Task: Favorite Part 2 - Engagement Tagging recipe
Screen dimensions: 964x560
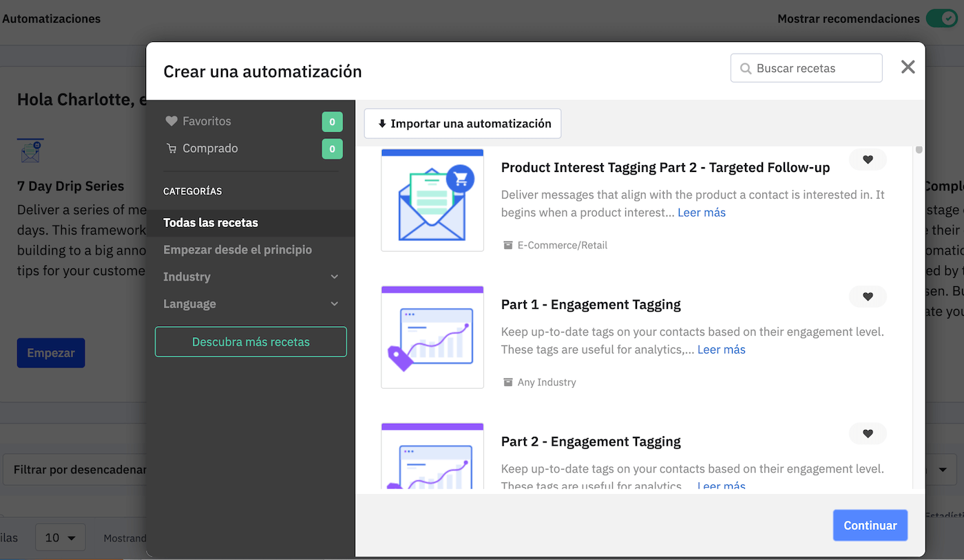Action: 868,433
